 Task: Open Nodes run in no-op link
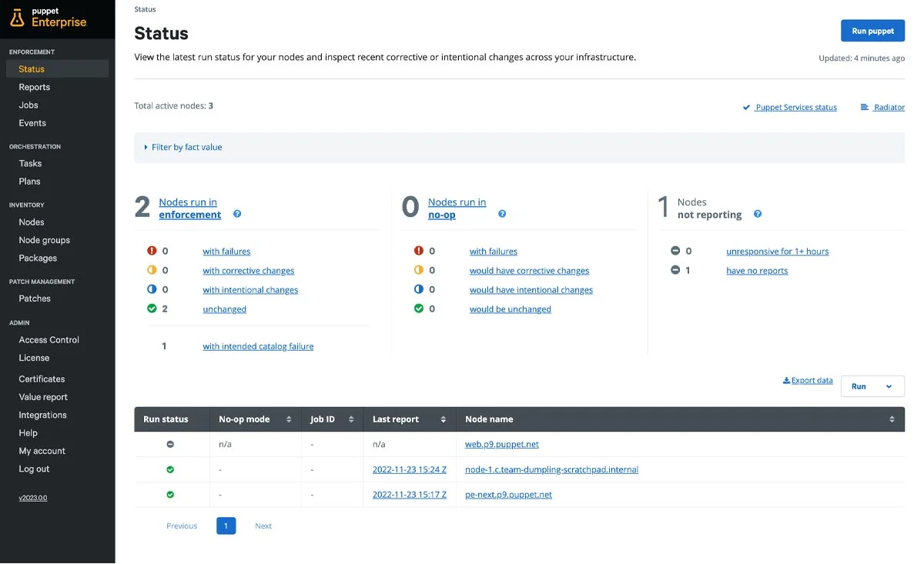click(x=457, y=209)
